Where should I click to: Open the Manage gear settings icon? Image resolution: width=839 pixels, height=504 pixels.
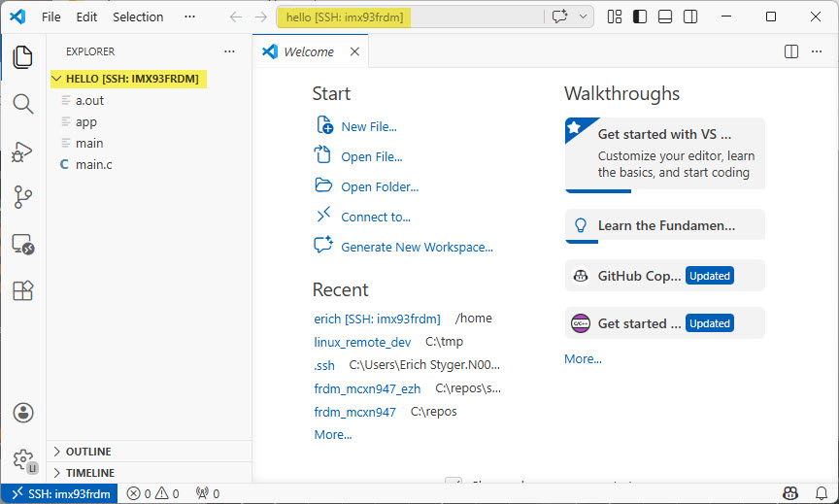coord(23,458)
